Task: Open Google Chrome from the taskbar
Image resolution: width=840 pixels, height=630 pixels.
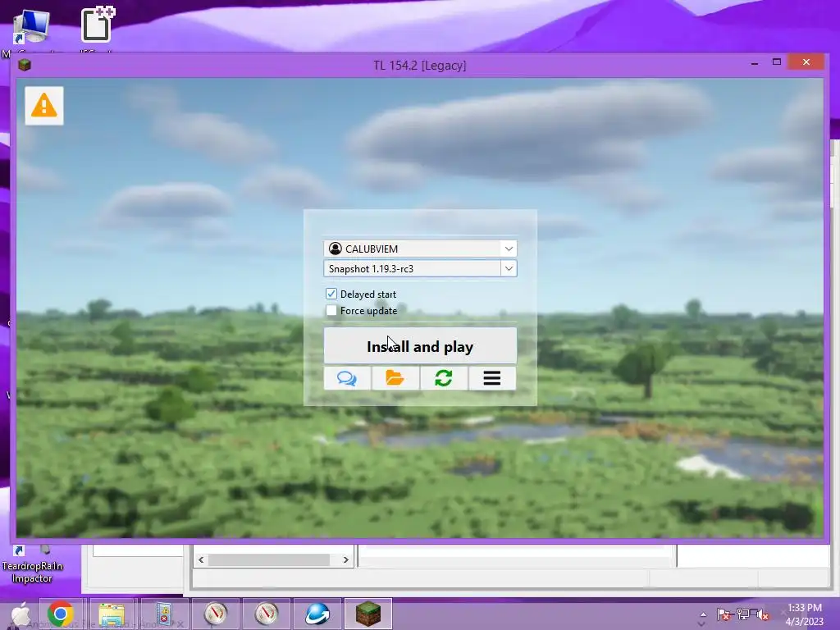Action: coord(61,614)
